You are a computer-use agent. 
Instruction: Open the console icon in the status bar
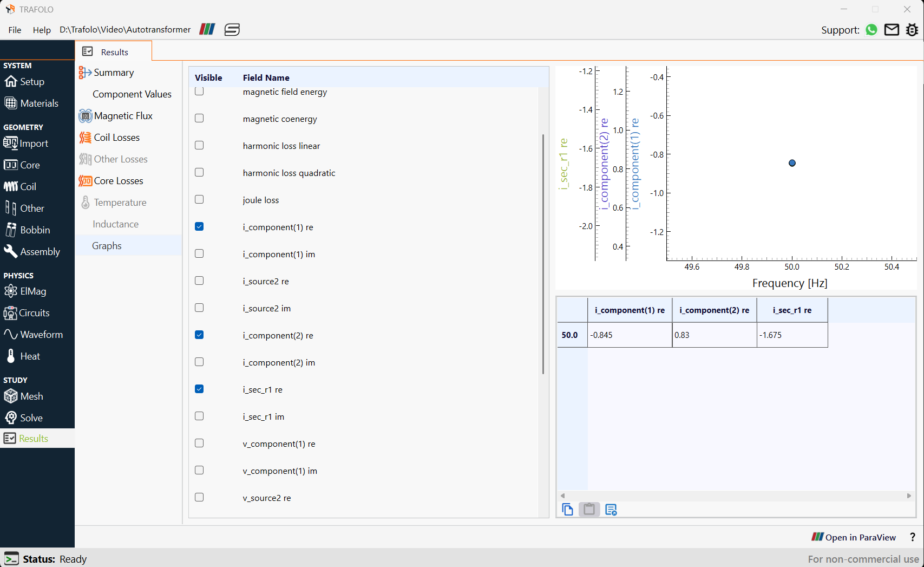tap(11, 559)
